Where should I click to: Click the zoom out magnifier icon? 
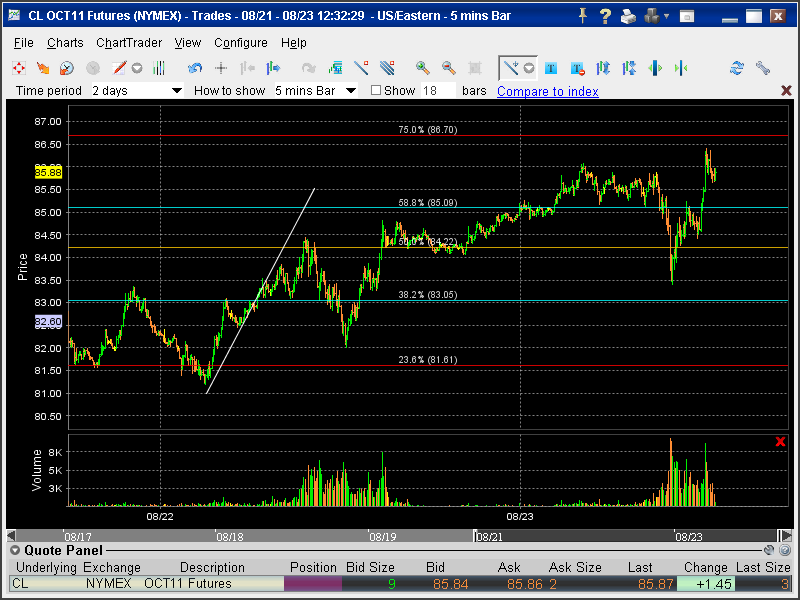tap(448, 68)
